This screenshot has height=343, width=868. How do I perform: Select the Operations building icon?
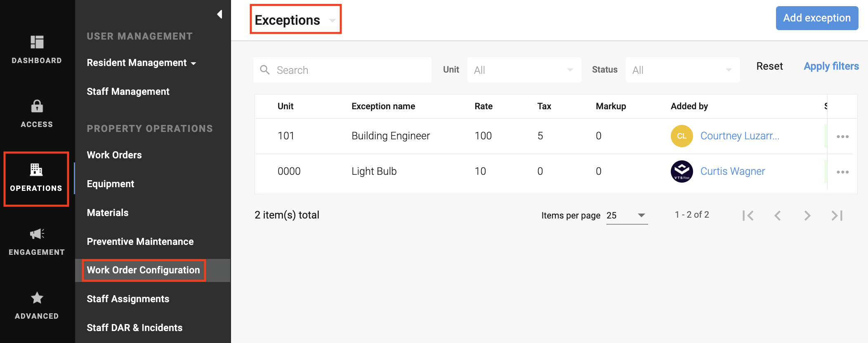(36, 169)
